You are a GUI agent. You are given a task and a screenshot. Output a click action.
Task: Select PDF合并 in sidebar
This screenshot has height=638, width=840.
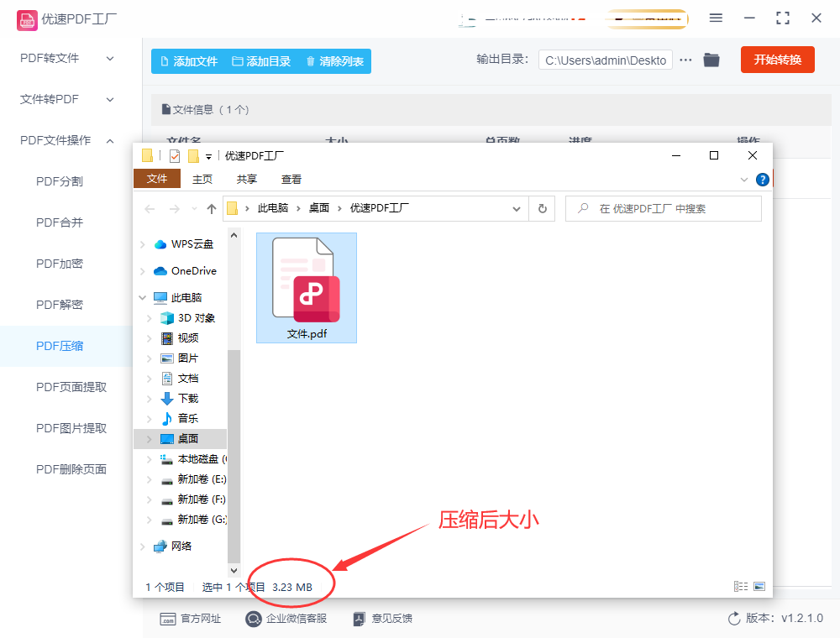(60, 222)
